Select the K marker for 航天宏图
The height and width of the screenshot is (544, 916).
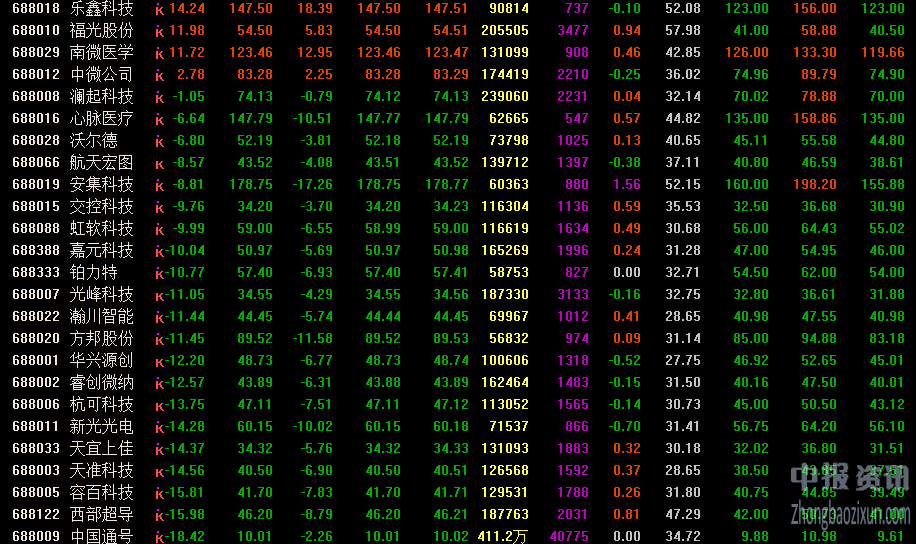click(159, 163)
